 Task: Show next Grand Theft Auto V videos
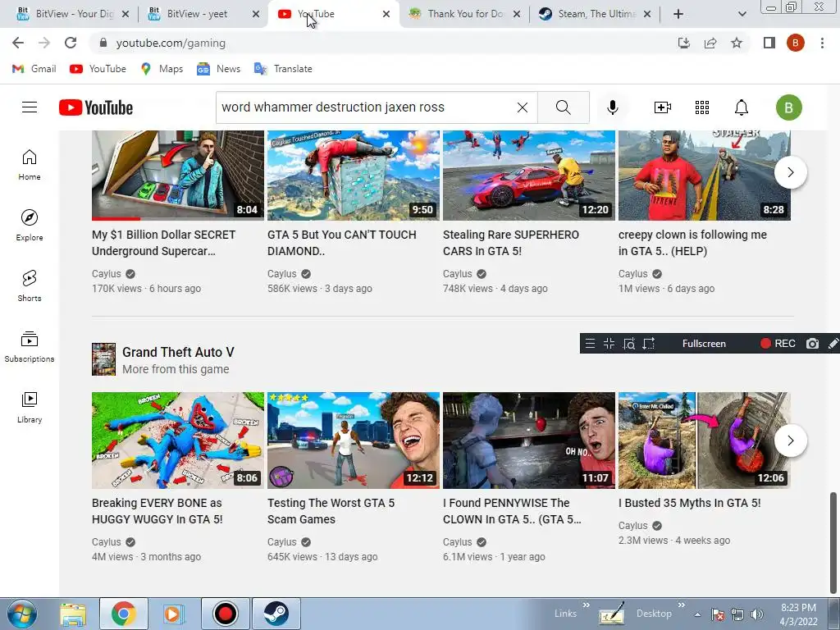coord(790,441)
